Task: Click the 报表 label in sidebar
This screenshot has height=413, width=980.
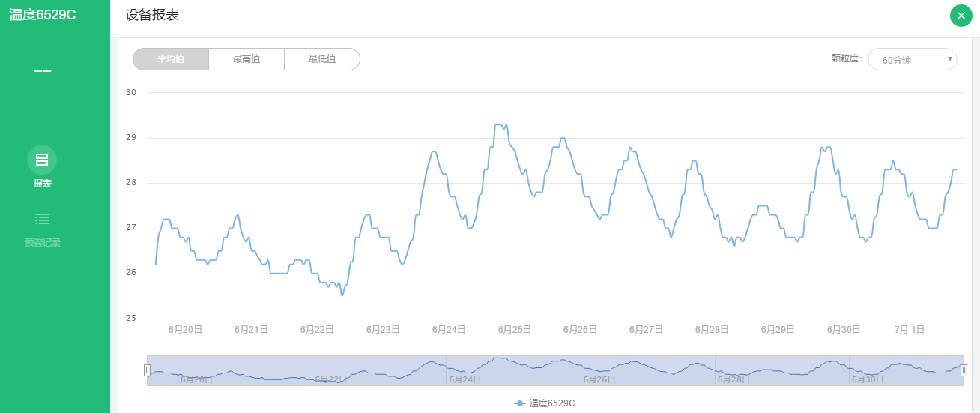Action: pyautogui.click(x=42, y=184)
